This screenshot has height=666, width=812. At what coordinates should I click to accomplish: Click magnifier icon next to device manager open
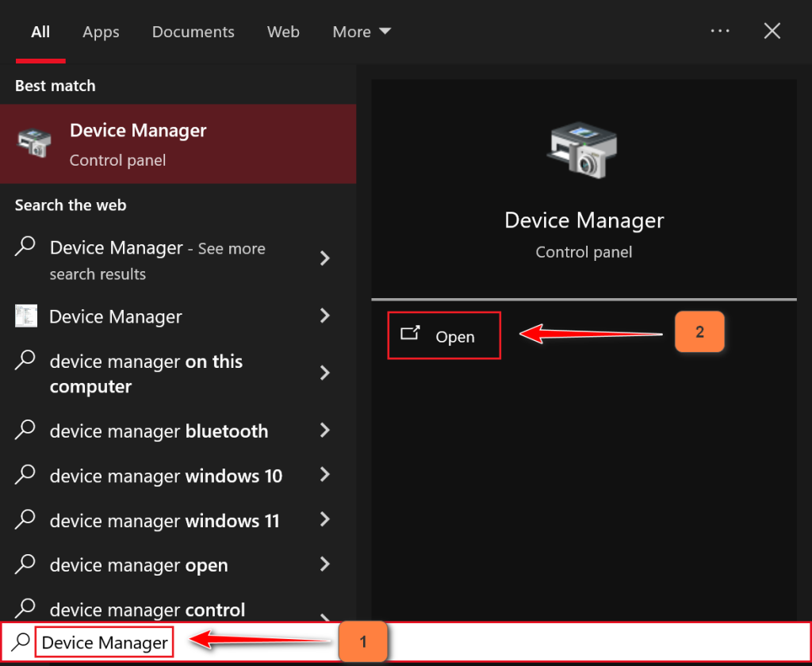coord(25,565)
